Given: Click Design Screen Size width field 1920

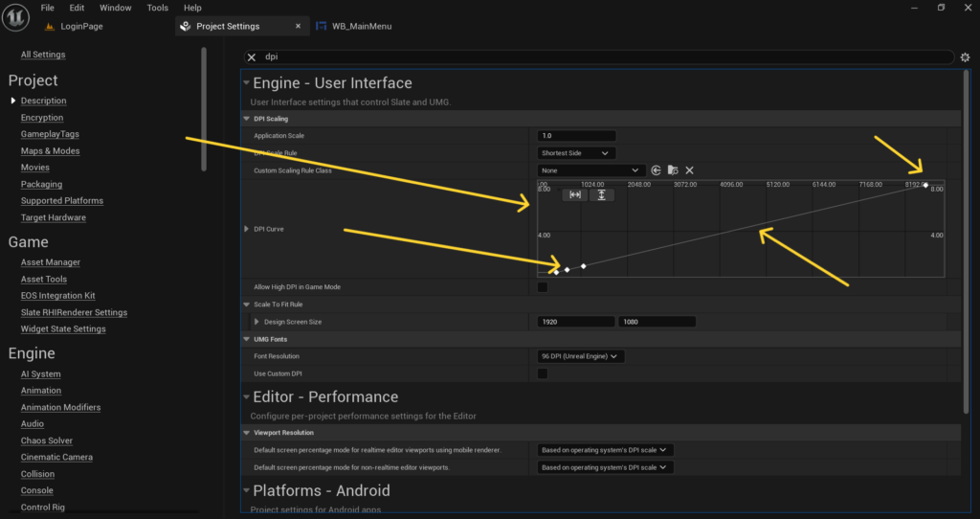Looking at the screenshot, I should pos(575,322).
